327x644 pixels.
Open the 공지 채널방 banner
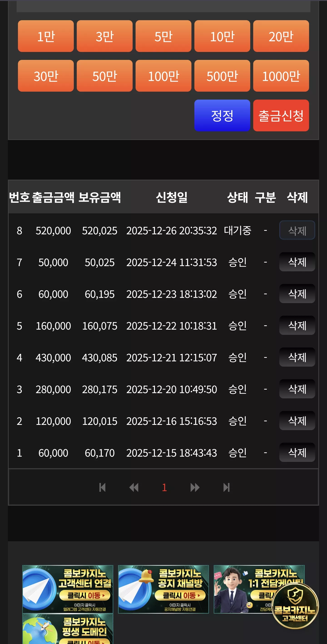[x=163, y=589]
